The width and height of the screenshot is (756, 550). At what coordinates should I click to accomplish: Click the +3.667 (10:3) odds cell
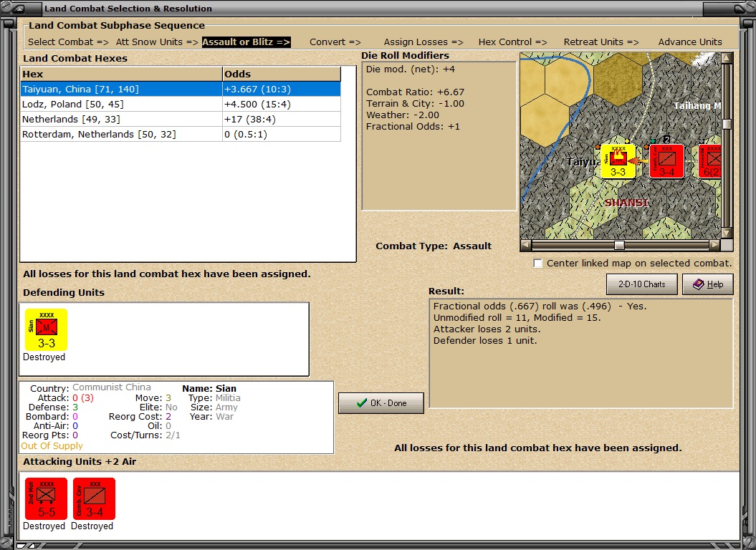click(282, 90)
